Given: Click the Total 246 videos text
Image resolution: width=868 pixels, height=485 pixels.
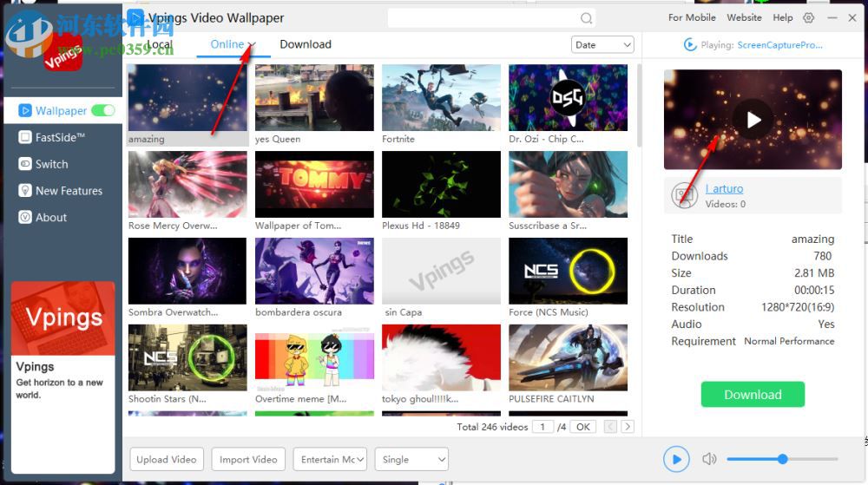Looking at the screenshot, I should [x=492, y=427].
